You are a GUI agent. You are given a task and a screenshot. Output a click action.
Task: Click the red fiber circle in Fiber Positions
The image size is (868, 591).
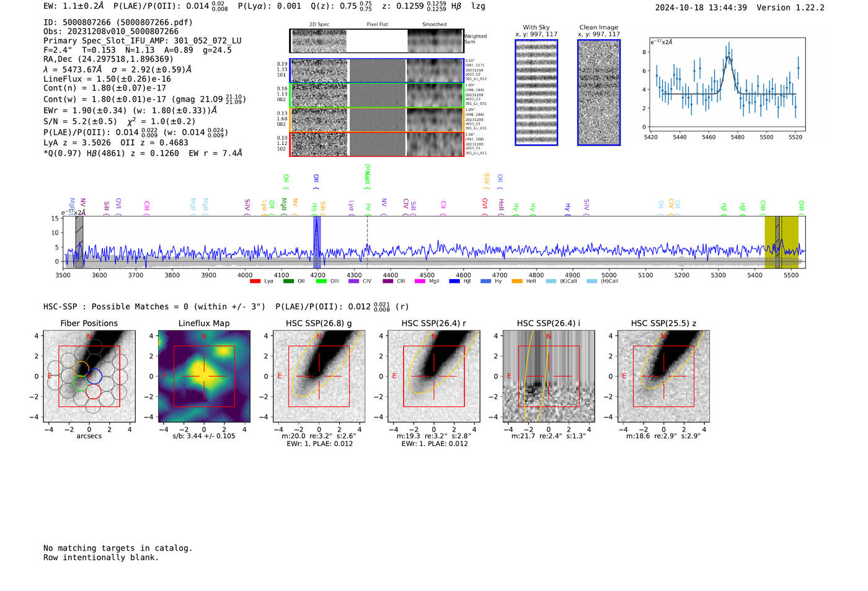click(93, 391)
